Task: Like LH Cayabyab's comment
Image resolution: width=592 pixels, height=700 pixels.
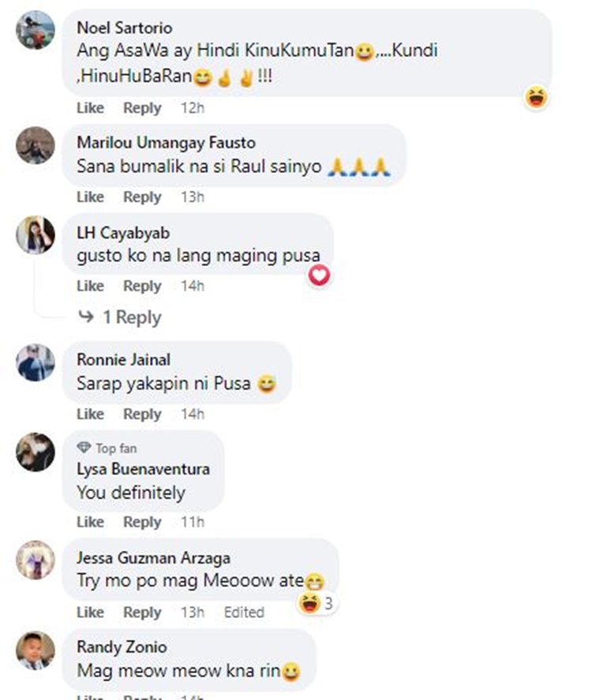Action: (90, 286)
